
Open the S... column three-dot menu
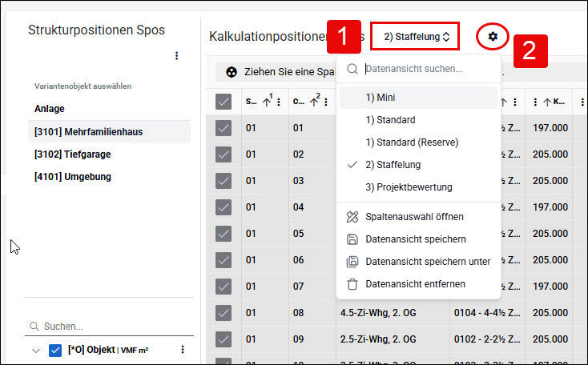tap(279, 102)
